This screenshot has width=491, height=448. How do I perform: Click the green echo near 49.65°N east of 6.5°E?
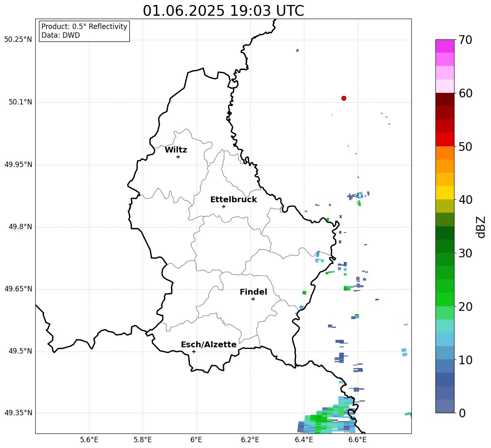click(x=347, y=288)
